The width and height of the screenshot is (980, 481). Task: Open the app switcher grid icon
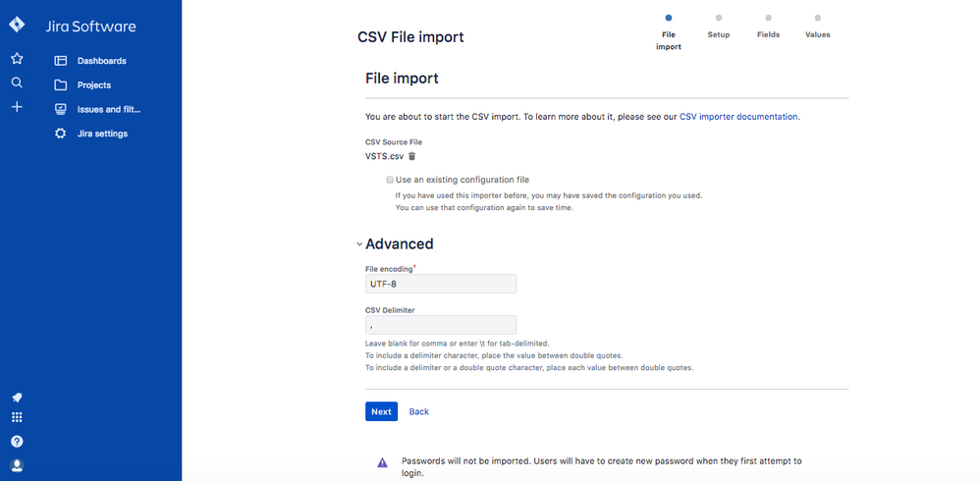pyautogui.click(x=17, y=417)
